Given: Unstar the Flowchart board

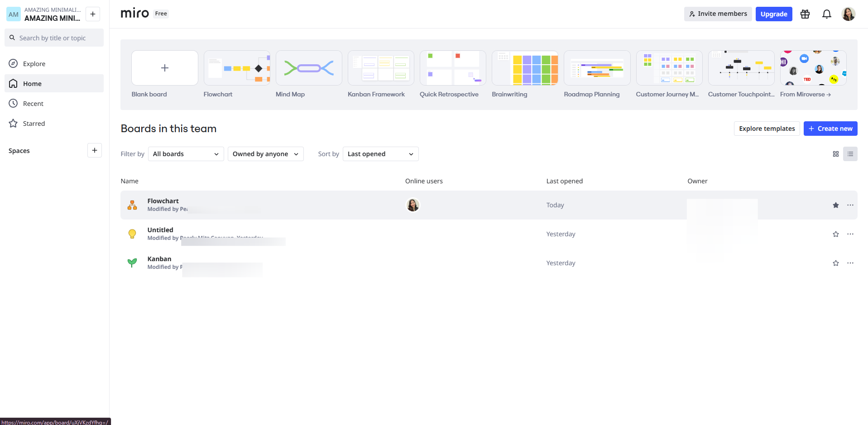Looking at the screenshot, I should (x=836, y=205).
